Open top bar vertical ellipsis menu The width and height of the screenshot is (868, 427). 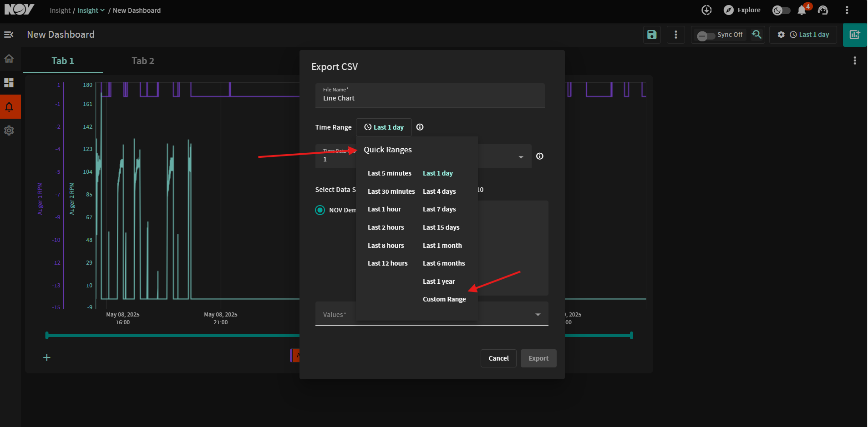[847, 10]
